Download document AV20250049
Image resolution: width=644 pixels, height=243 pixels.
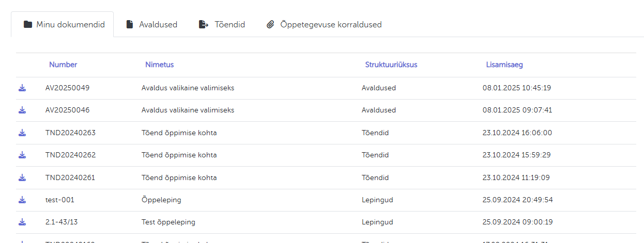pyautogui.click(x=22, y=88)
